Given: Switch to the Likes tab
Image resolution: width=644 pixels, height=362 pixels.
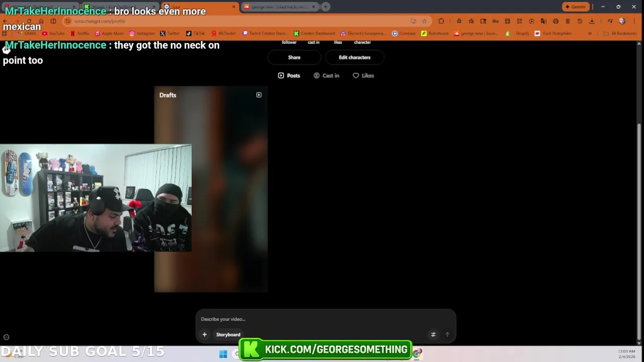Looking at the screenshot, I should click(x=363, y=75).
